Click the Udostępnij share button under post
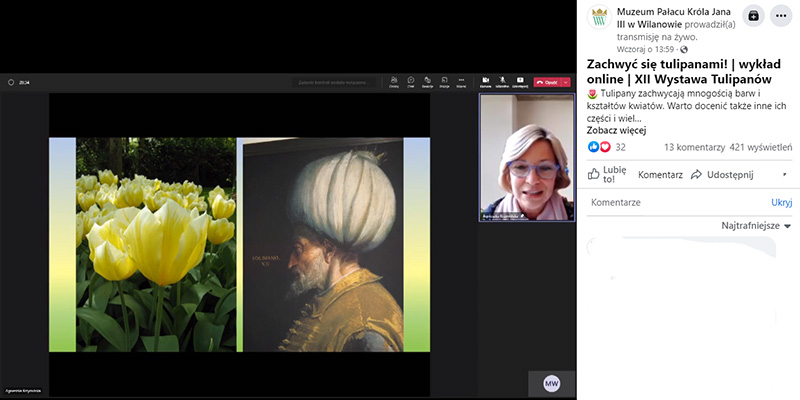Viewport: 800px width, 400px height. coord(722,174)
